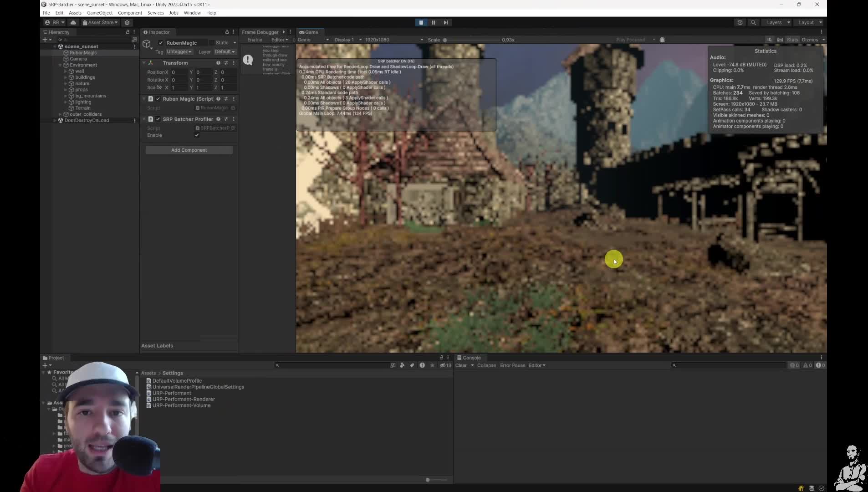Select URP-Performant-Renderer asset
The image size is (868, 492).
184,399
